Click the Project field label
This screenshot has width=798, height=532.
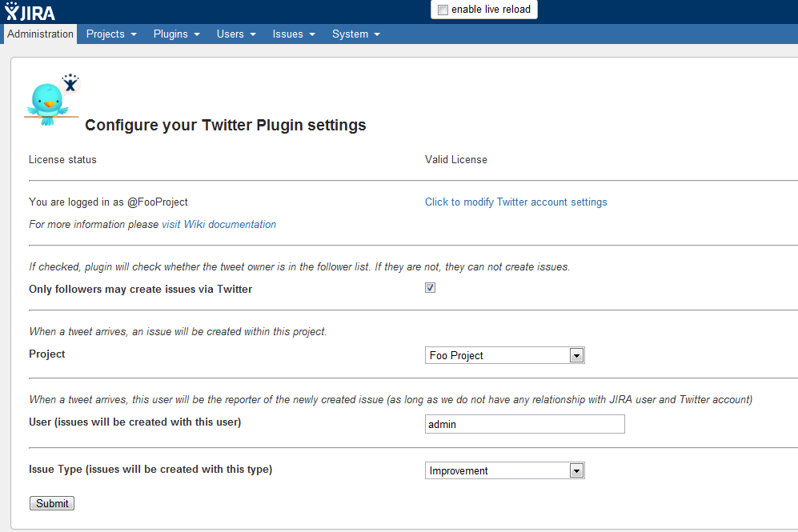click(46, 354)
